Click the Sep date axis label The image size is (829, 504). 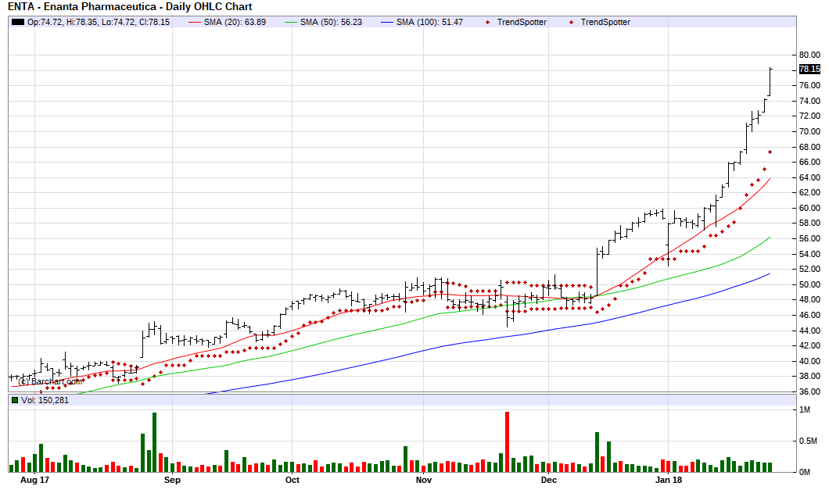172,481
